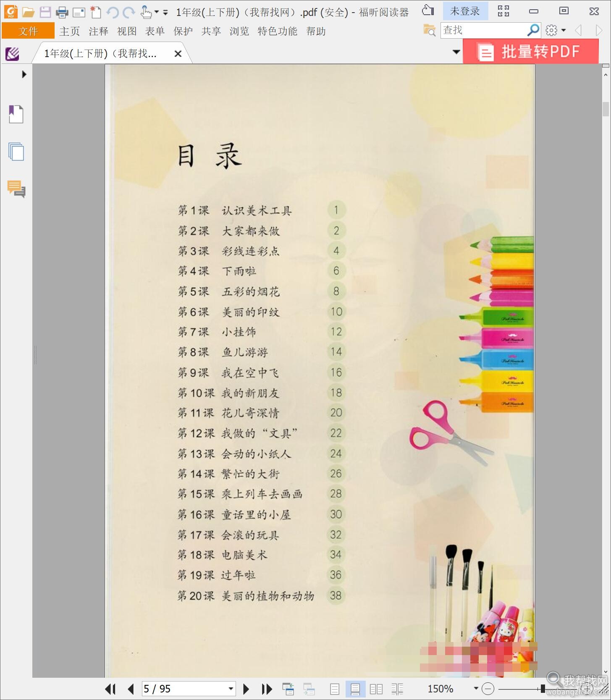This screenshot has width=611, height=700.
Task: Open the document tab list dropdown
Action: [456, 52]
